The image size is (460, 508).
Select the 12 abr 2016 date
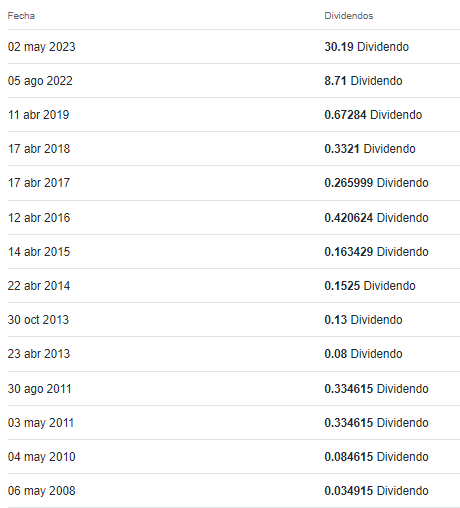(39, 218)
